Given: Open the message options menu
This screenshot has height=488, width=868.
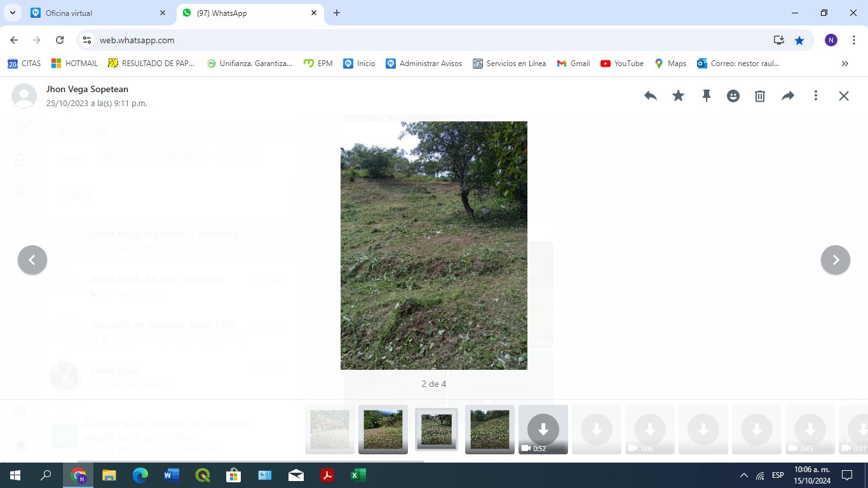Looking at the screenshot, I should pyautogui.click(x=816, y=95).
